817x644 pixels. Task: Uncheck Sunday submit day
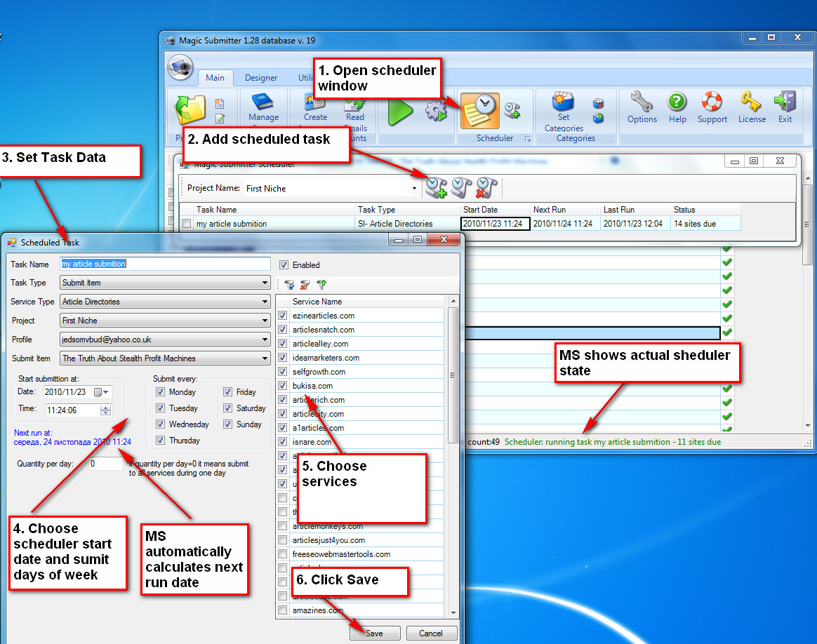pyautogui.click(x=227, y=424)
